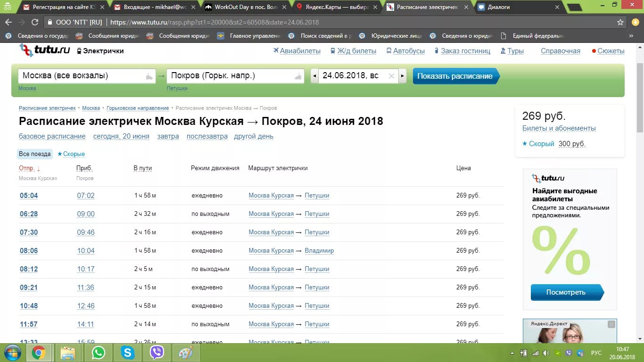644x362 pixels.
Task: Open the Москва breadcrumb link
Action: click(91, 108)
